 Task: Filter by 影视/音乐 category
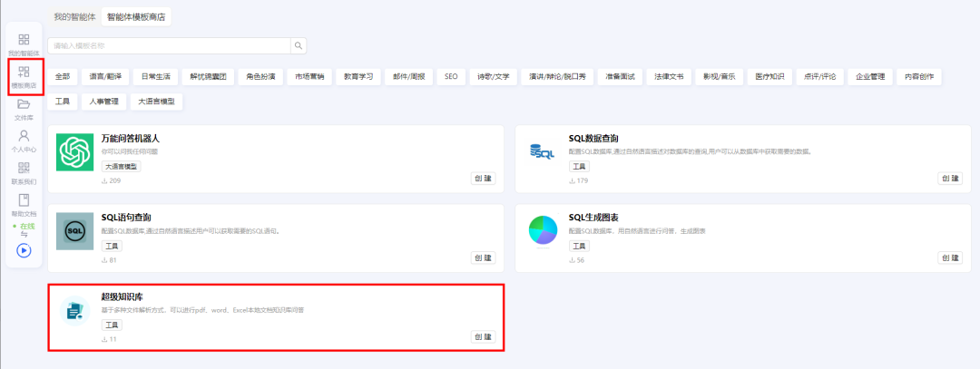(719, 77)
